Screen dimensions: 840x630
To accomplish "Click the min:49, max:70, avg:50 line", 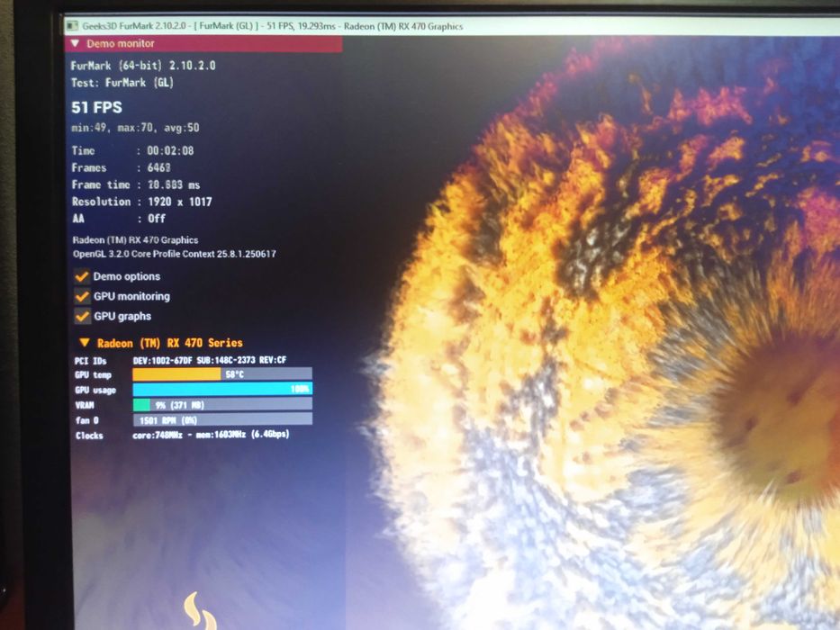I will point(136,128).
